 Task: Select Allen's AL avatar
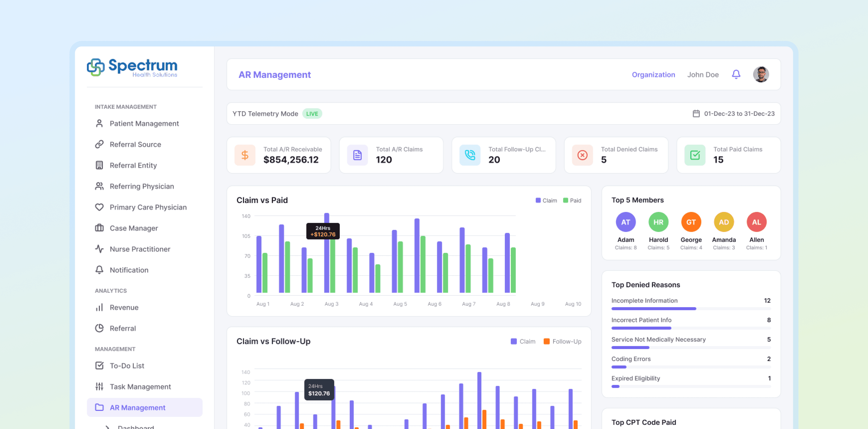pyautogui.click(x=757, y=222)
